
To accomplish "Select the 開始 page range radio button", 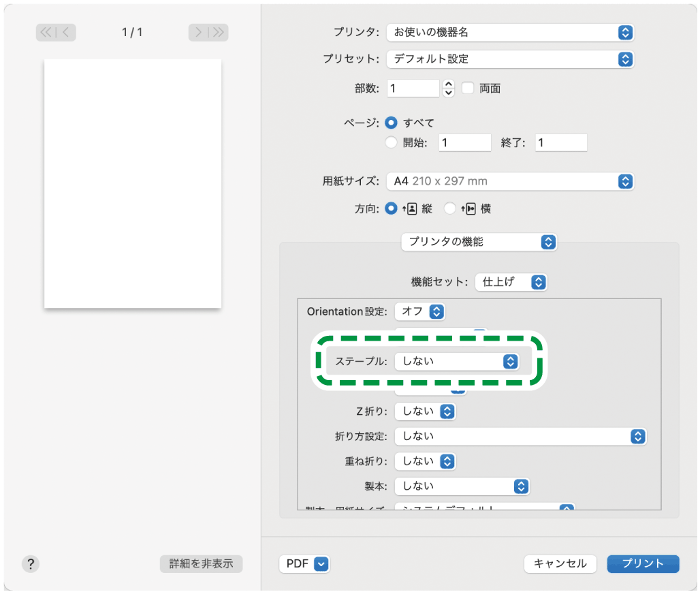I will tap(392, 142).
